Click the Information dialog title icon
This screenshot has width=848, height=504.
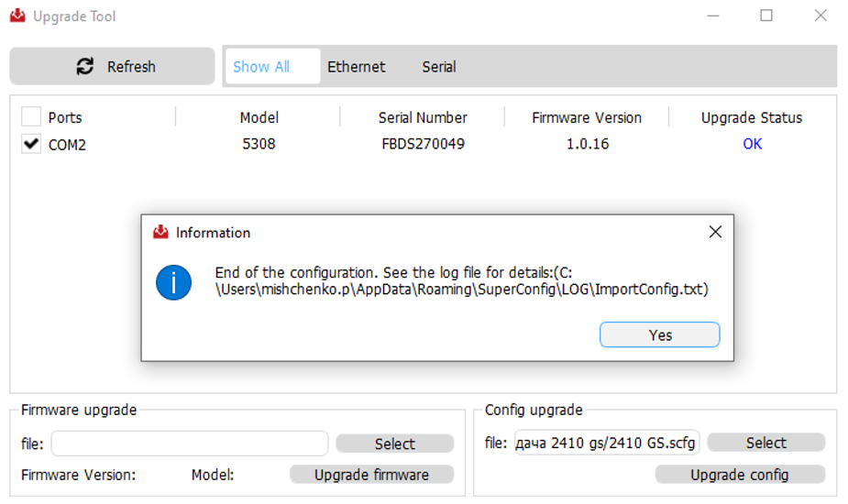pos(160,233)
